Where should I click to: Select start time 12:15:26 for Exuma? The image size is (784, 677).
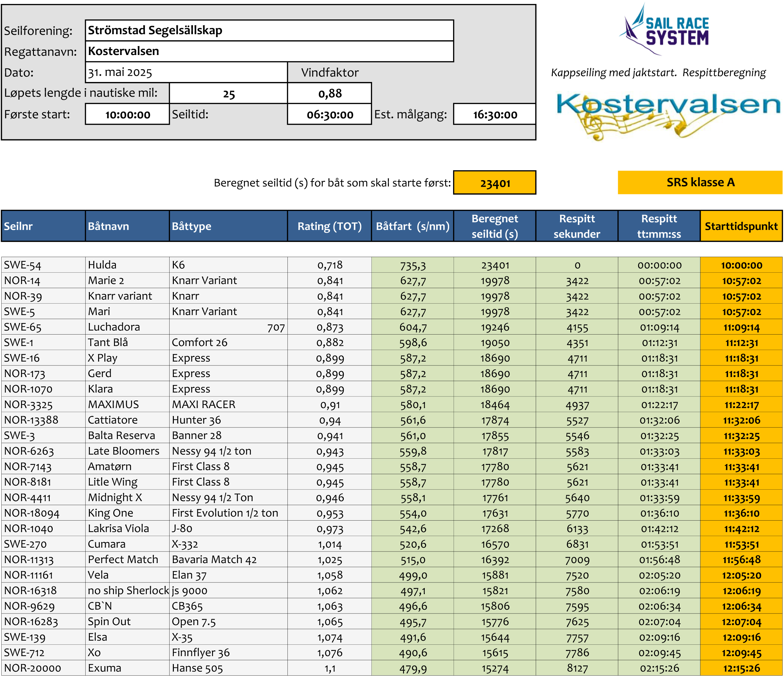(741, 668)
